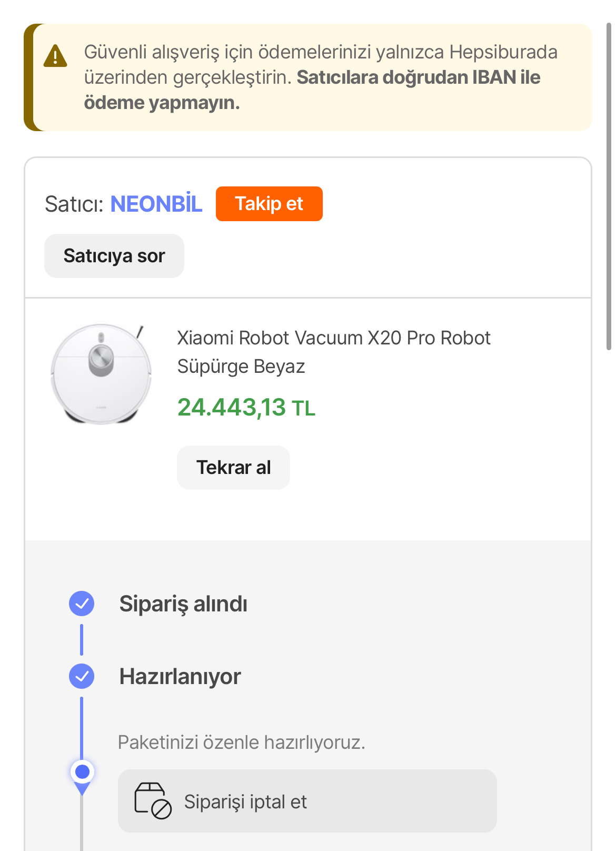The width and height of the screenshot is (616, 851).
Task: Click the page scrollbar thumb
Action: coord(609,186)
